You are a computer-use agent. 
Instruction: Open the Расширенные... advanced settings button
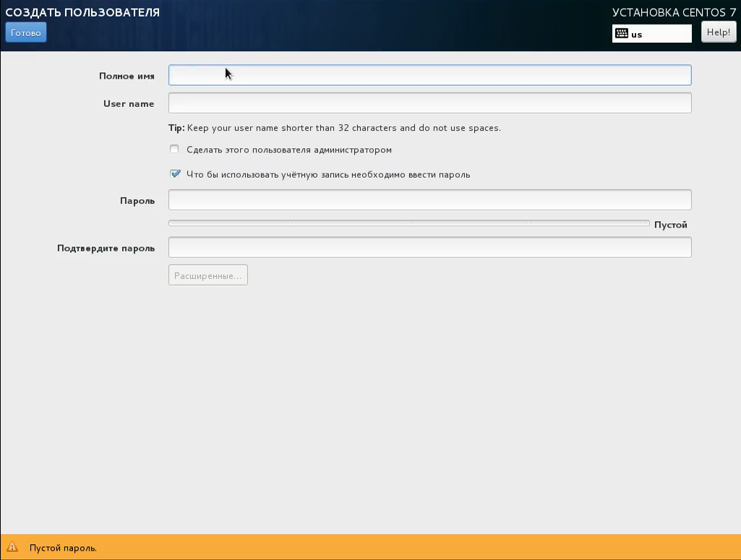pyautogui.click(x=208, y=275)
